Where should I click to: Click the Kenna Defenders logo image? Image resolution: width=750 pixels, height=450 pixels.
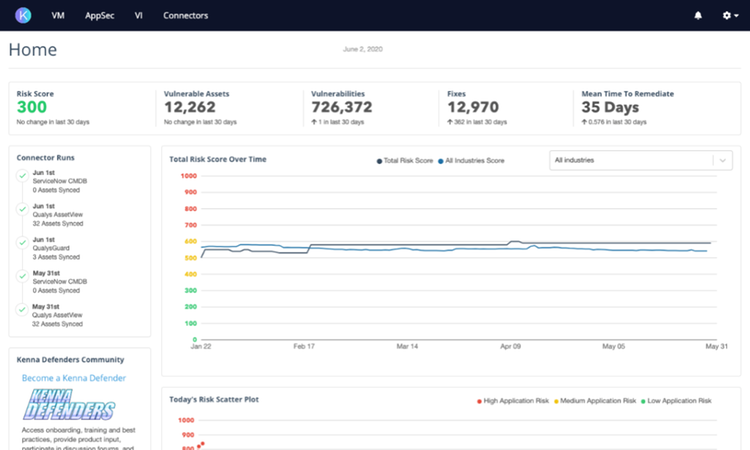(70, 405)
